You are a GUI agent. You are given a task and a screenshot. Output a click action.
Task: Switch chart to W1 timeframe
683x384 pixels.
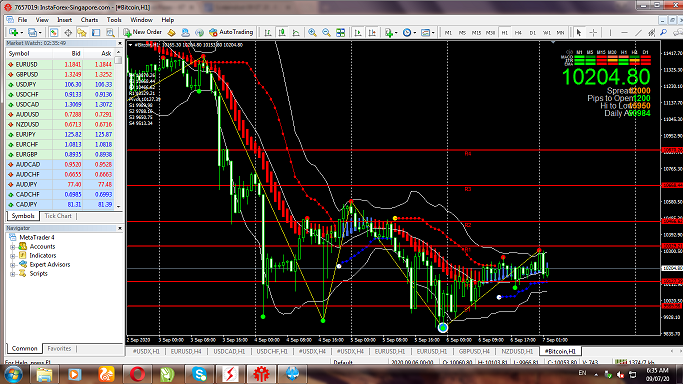point(547,33)
